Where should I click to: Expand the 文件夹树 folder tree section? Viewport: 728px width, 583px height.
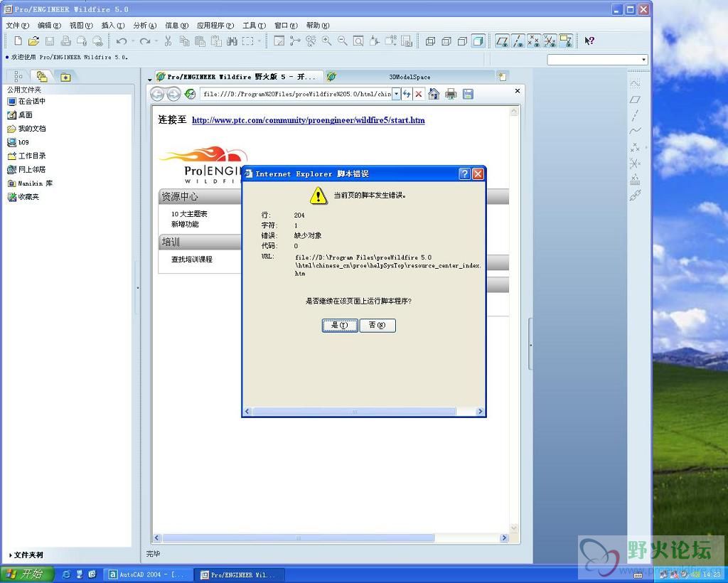coord(28,555)
